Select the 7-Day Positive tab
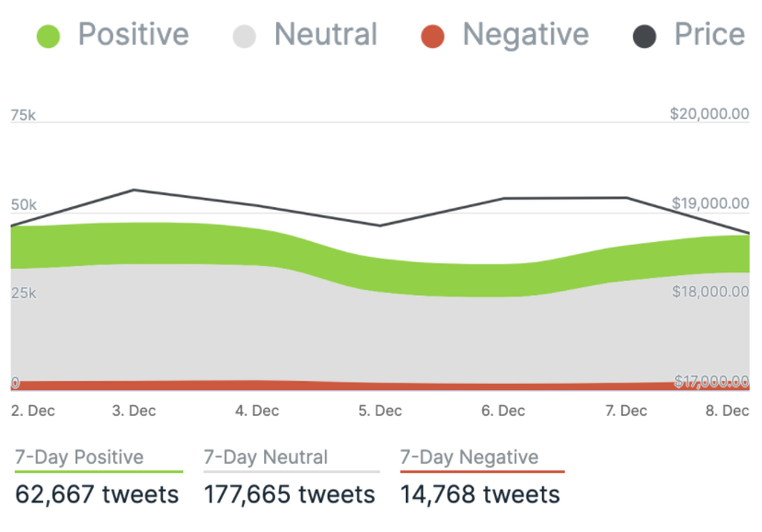The image size is (762, 532). click(x=80, y=457)
